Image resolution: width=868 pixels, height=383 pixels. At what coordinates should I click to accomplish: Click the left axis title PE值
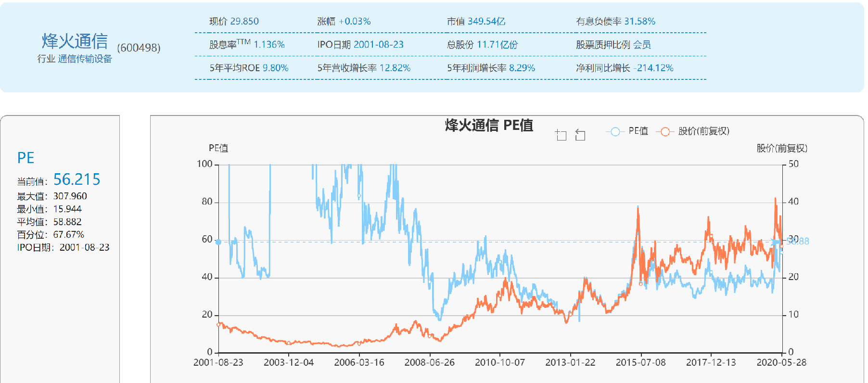pyautogui.click(x=218, y=148)
